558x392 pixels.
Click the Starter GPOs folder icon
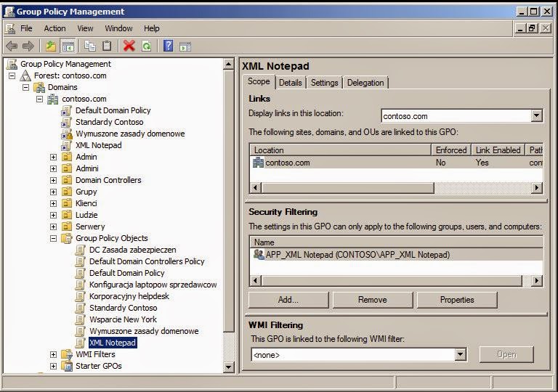pos(67,366)
